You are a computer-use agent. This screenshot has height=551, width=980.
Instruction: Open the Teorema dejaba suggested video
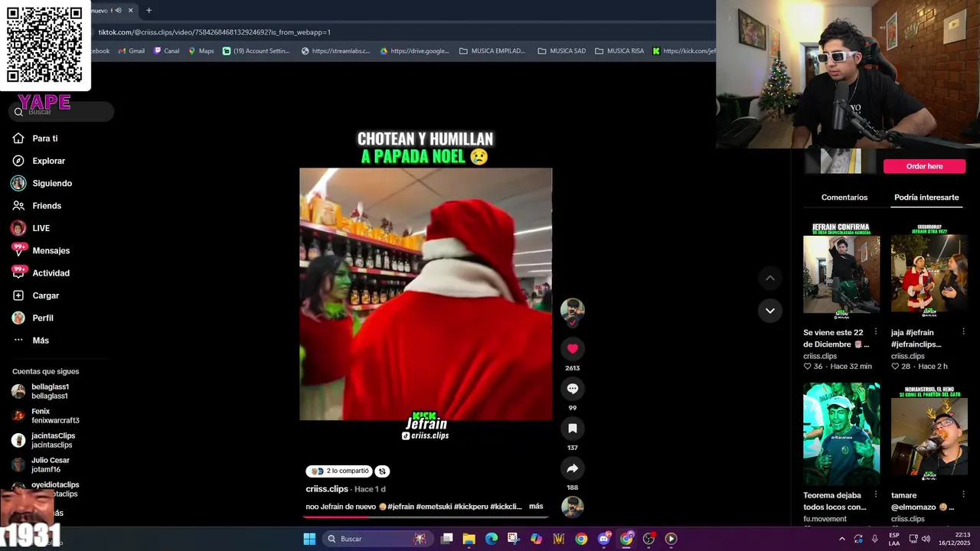[x=841, y=434]
